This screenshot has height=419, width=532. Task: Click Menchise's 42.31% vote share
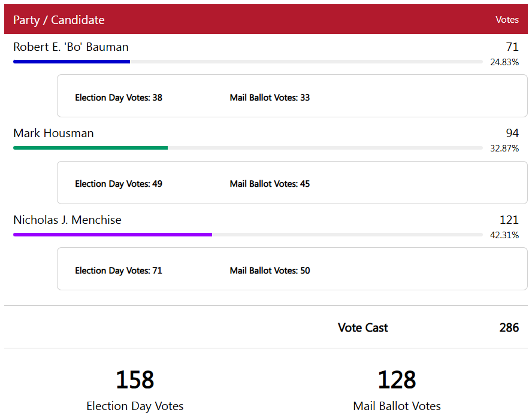[x=504, y=235]
